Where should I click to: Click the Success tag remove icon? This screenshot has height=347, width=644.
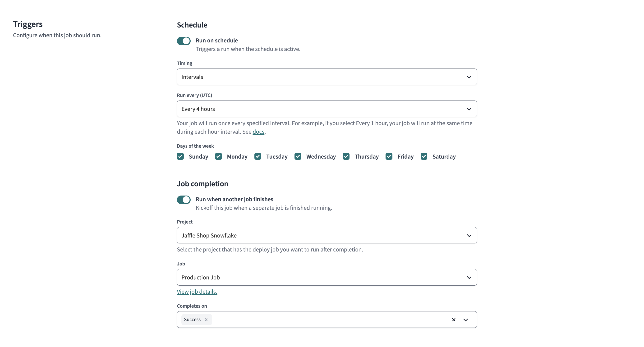coord(206,320)
